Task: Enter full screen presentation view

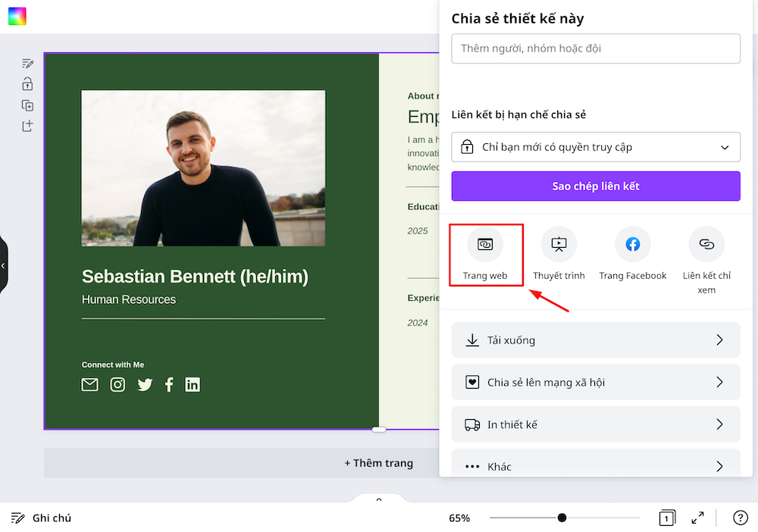Action: (697, 518)
